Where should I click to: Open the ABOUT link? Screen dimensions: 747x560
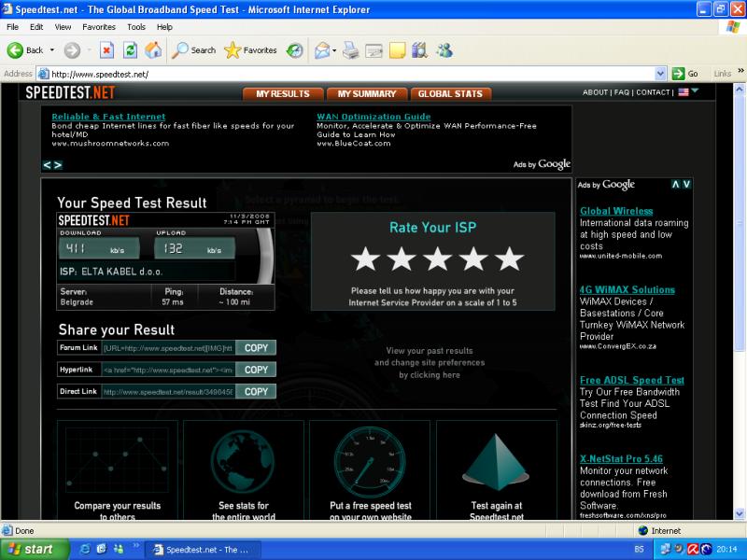(x=595, y=92)
